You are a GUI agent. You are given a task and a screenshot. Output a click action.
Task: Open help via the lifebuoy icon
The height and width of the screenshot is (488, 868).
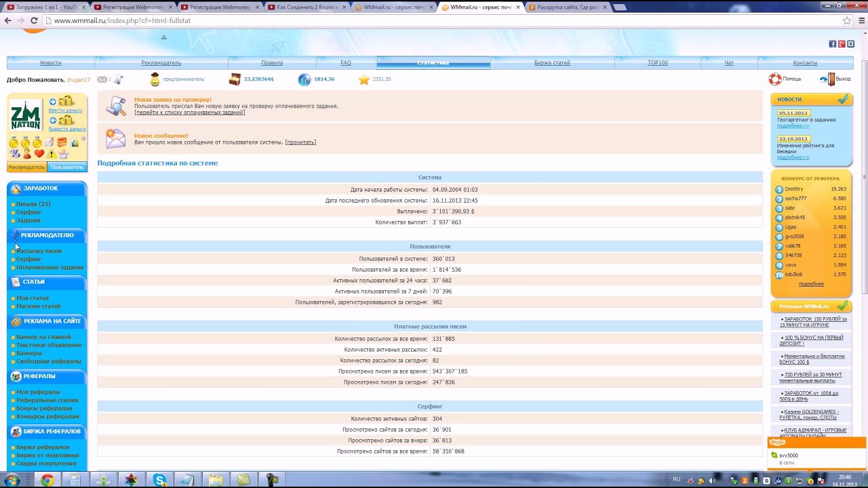coord(775,79)
